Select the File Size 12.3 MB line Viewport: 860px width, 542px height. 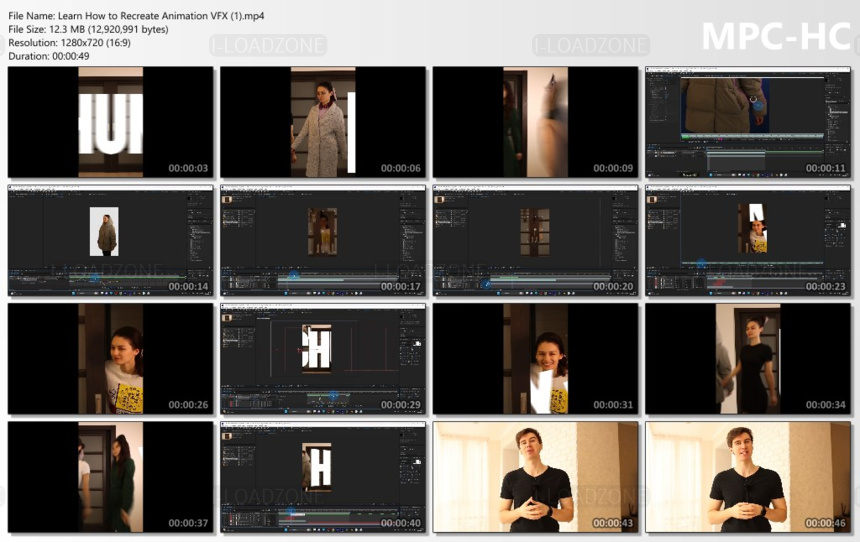tap(88, 29)
